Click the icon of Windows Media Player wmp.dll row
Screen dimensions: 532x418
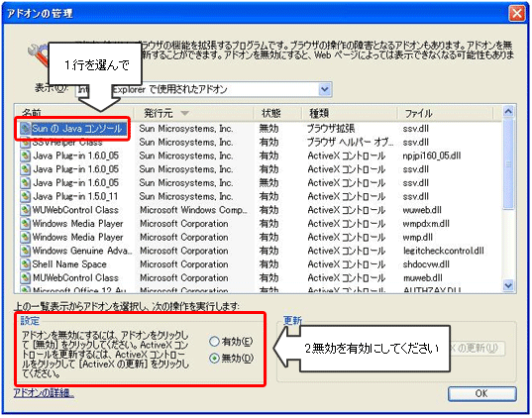25,237
